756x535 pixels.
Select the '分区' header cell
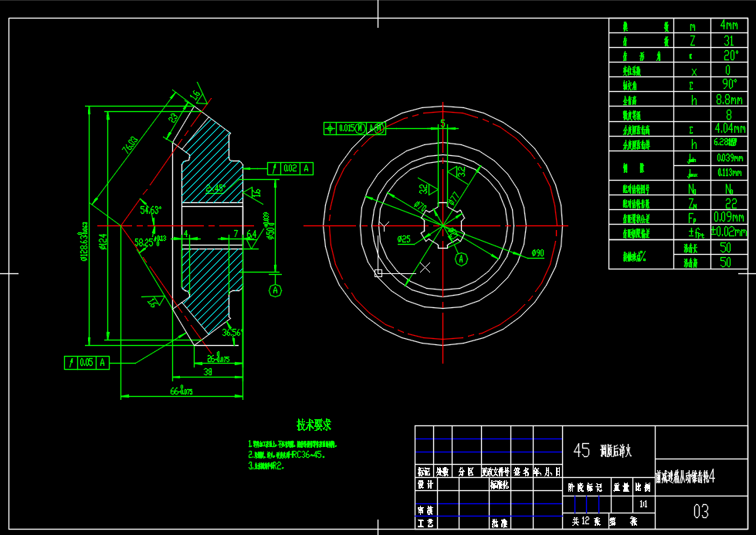pos(466,472)
